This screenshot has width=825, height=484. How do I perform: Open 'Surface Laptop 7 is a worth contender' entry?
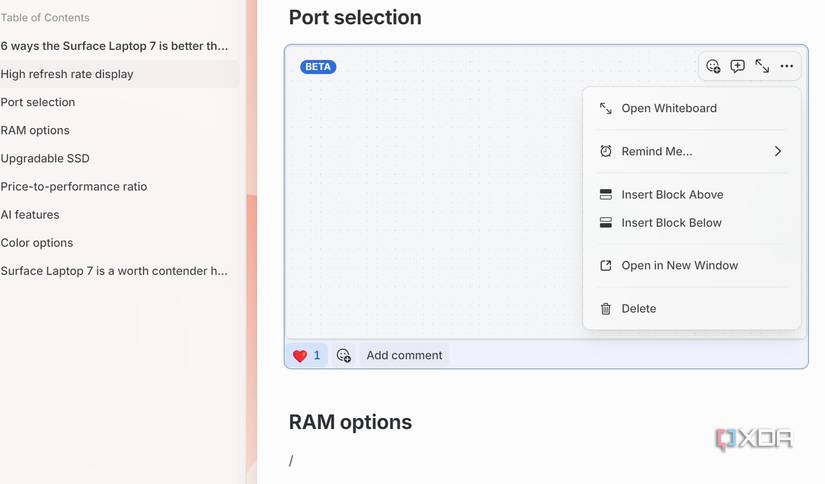(114, 271)
